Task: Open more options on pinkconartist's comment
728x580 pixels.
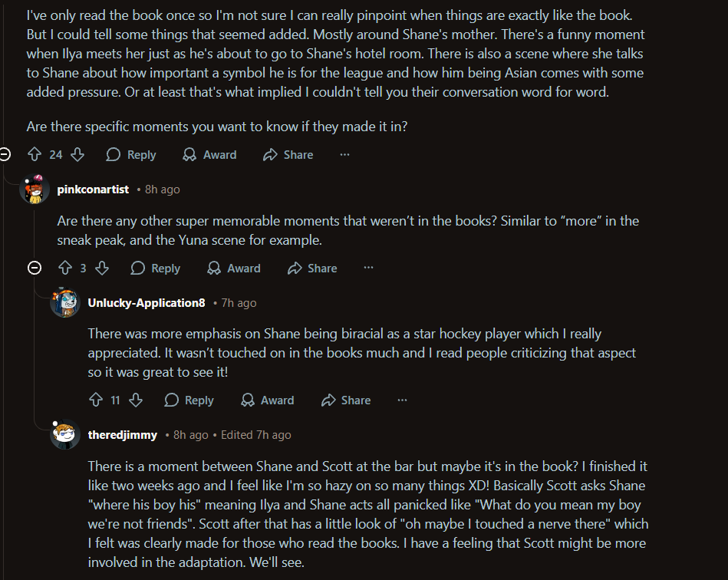Action: [x=368, y=269]
